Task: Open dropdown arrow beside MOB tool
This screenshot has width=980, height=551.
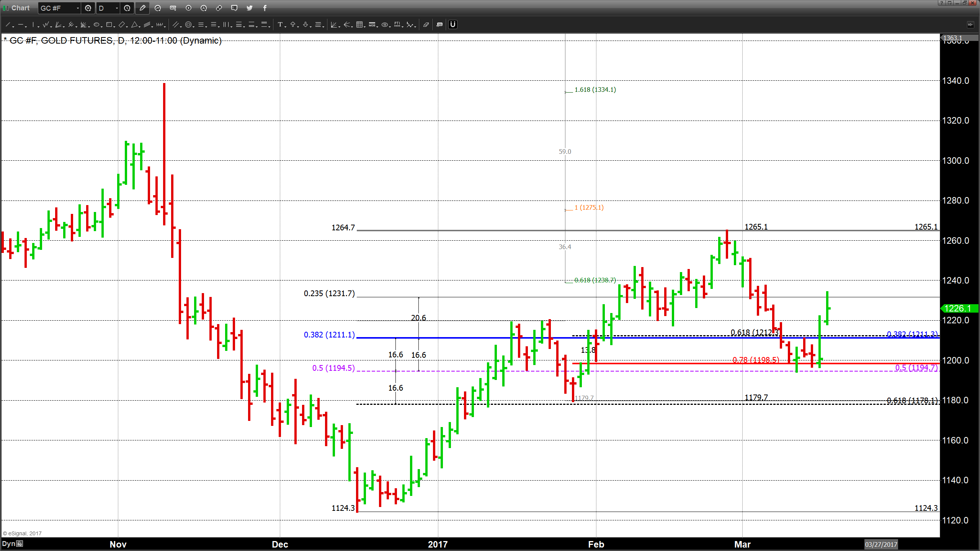Action: (x=377, y=26)
